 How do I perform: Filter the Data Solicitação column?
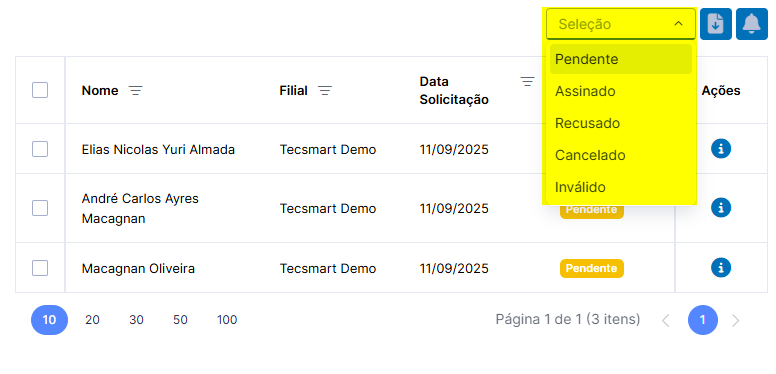(x=528, y=81)
